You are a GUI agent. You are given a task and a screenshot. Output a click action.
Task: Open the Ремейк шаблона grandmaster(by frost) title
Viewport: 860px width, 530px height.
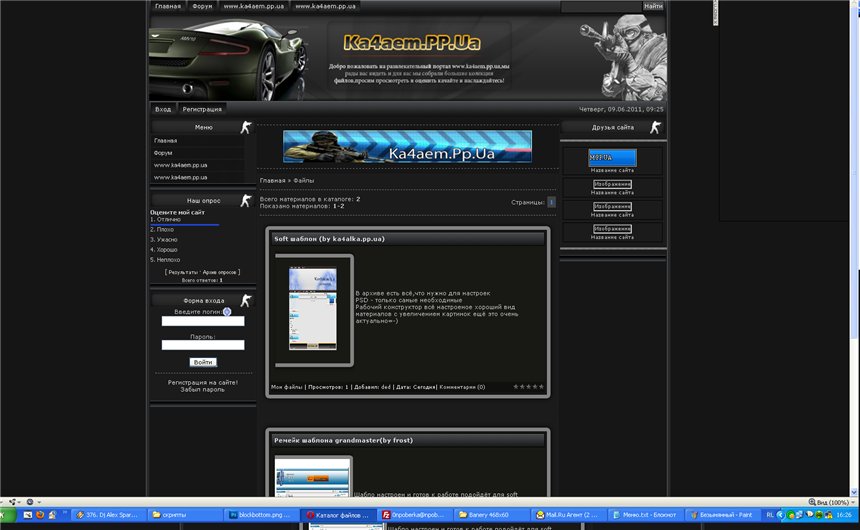tap(343, 440)
